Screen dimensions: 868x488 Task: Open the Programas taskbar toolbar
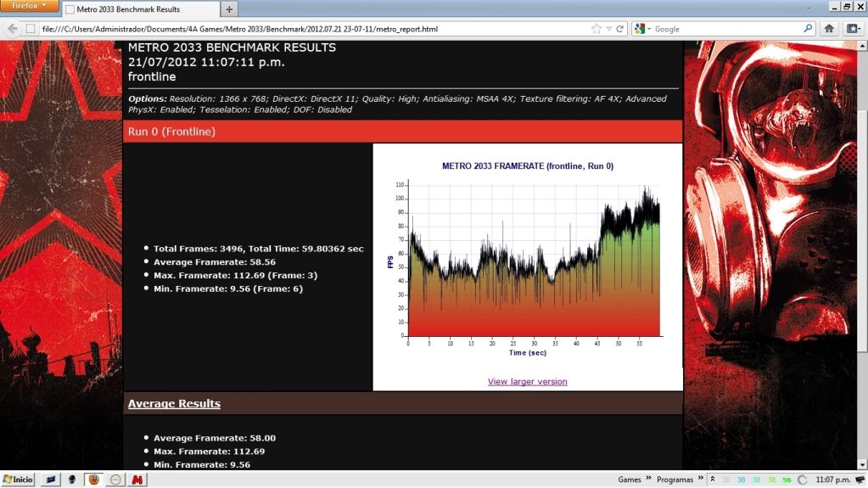[675, 480]
